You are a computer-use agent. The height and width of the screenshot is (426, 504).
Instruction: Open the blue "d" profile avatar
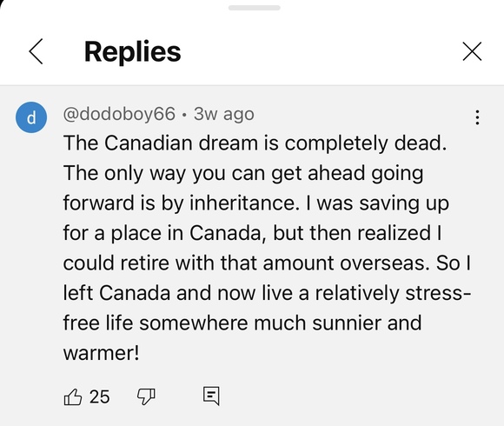click(31, 117)
